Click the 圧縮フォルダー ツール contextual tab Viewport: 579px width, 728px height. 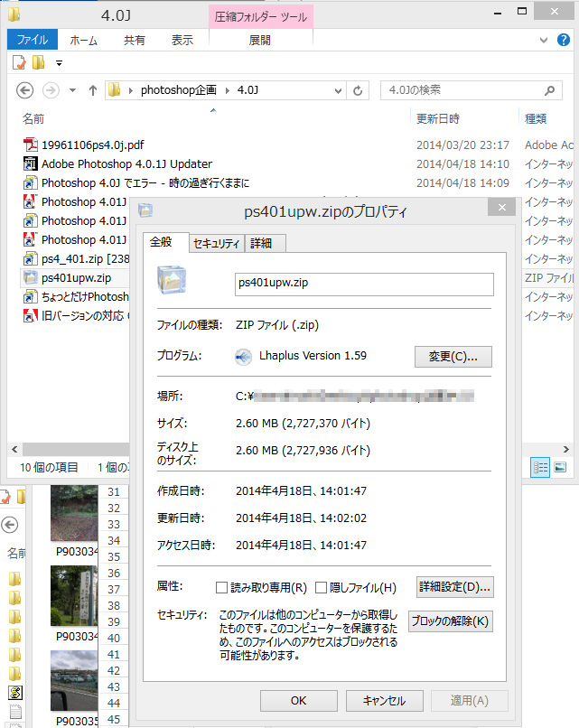tap(260, 17)
